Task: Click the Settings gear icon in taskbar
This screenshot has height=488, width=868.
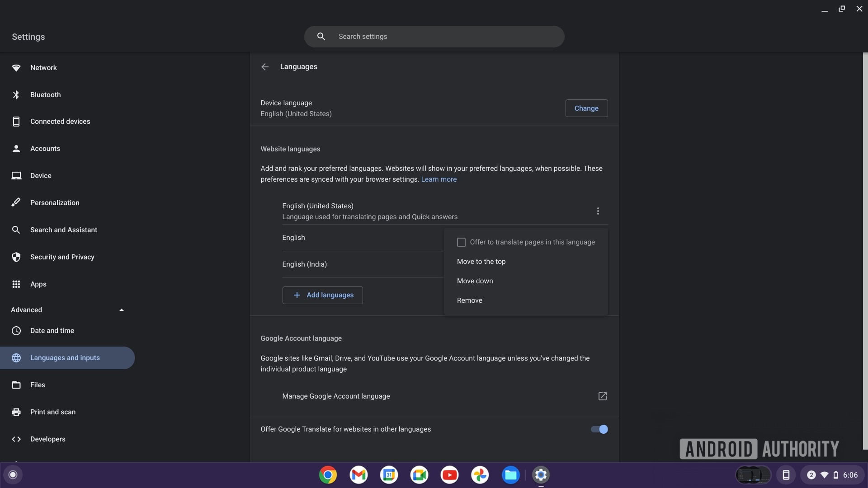Action: point(541,475)
